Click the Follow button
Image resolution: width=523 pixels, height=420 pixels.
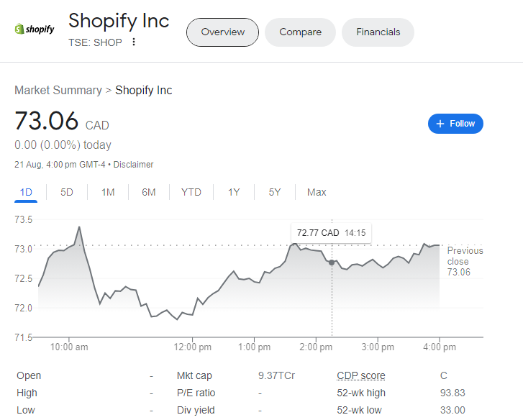(x=455, y=124)
